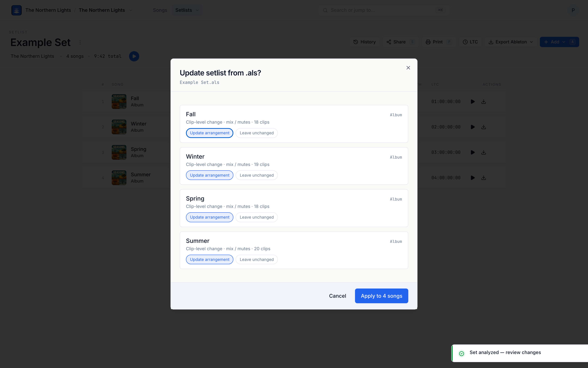Click Apply to 4 songs button
The image size is (588, 368).
coord(381,296)
